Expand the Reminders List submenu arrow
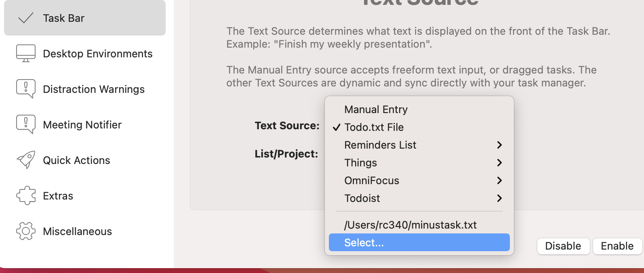Viewport: 644px width, 273px height. (x=499, y=145)
